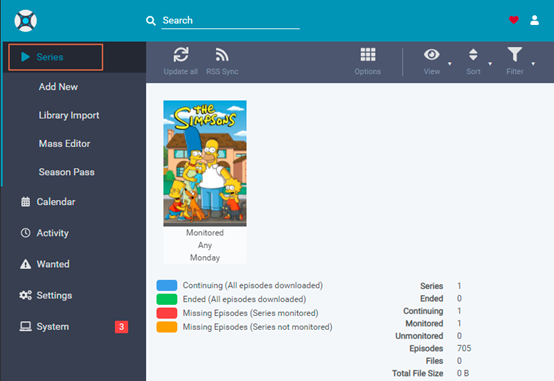Click the Total File Size label
Image resolution: width=554 pixels, height=381 pixels.
(418, 373)
